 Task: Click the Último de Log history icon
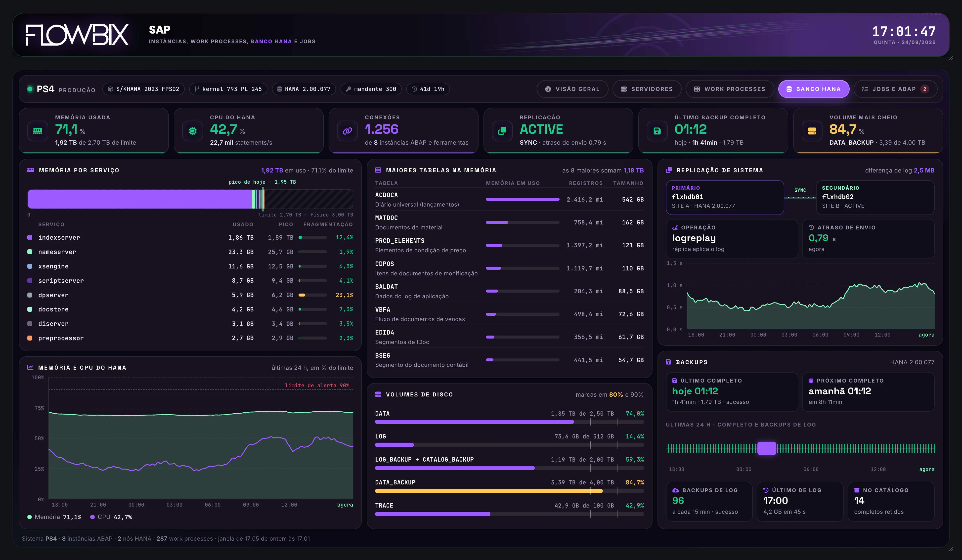(x=766, y=490)
